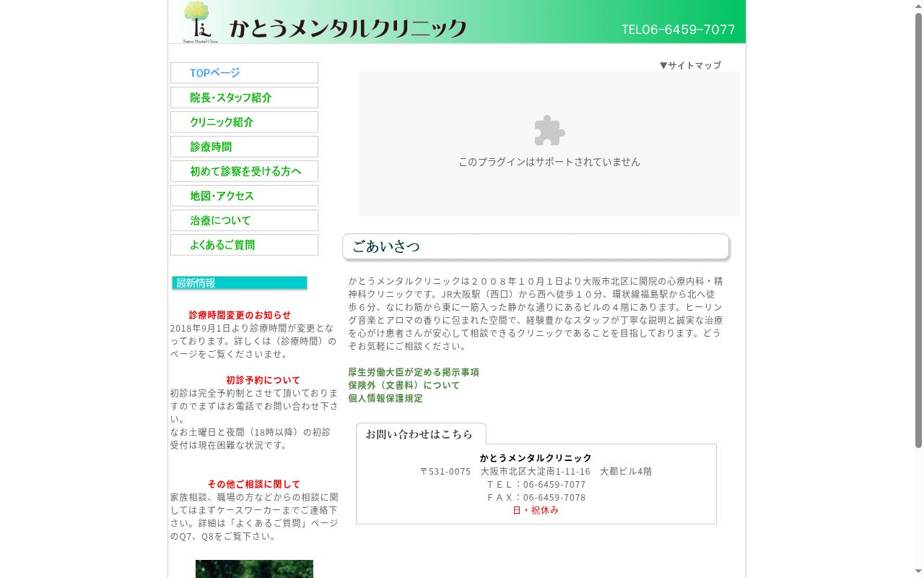Click 初診予約について heading
924x578 pixels.
[x=263, y=380]
